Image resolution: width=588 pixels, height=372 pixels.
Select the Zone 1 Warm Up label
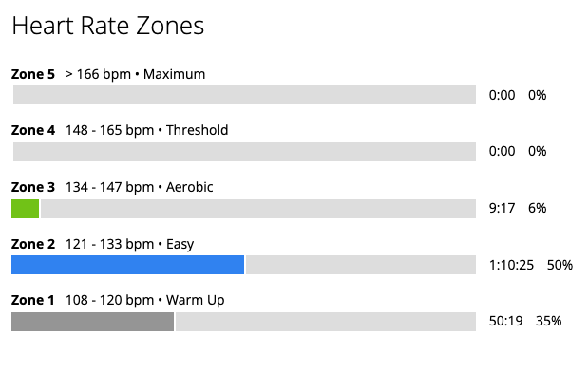tap(118, 300)
